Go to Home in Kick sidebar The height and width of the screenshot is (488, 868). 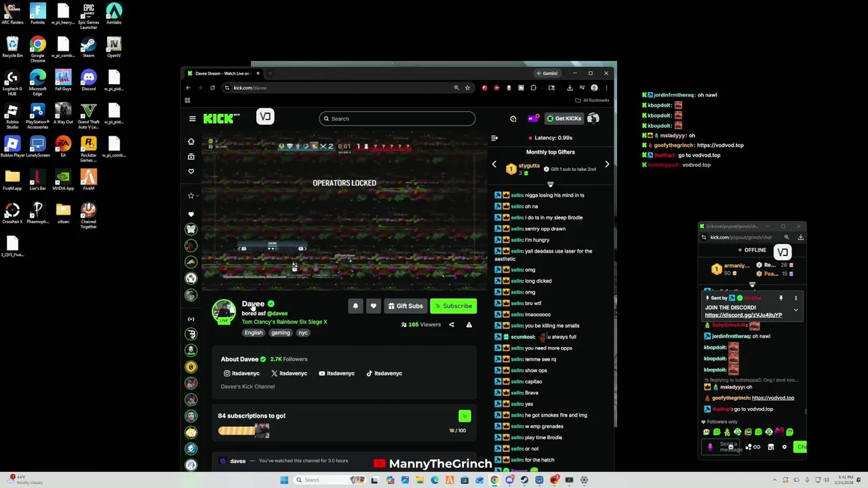[x=191, y=142]
